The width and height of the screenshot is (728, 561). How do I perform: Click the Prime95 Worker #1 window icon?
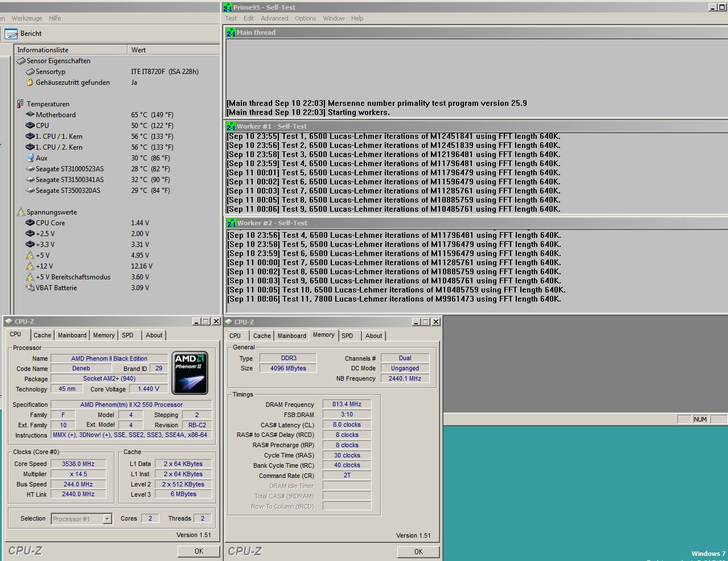click(231, 126)
